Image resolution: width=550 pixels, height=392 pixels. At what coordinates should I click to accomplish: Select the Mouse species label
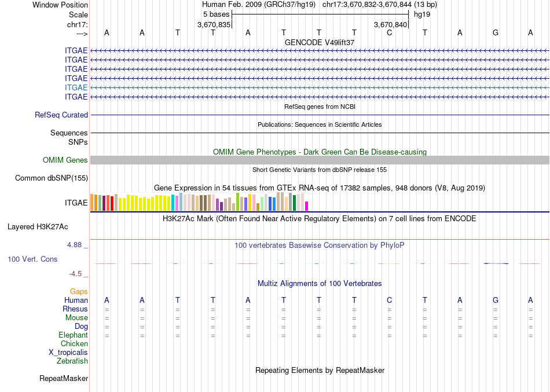click(76, 318)
